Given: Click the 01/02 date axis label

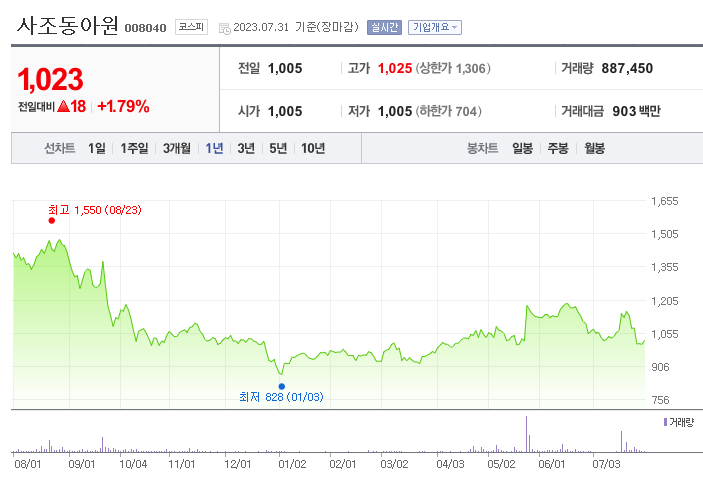Looking at the screenshot, I should click(292, 464).
